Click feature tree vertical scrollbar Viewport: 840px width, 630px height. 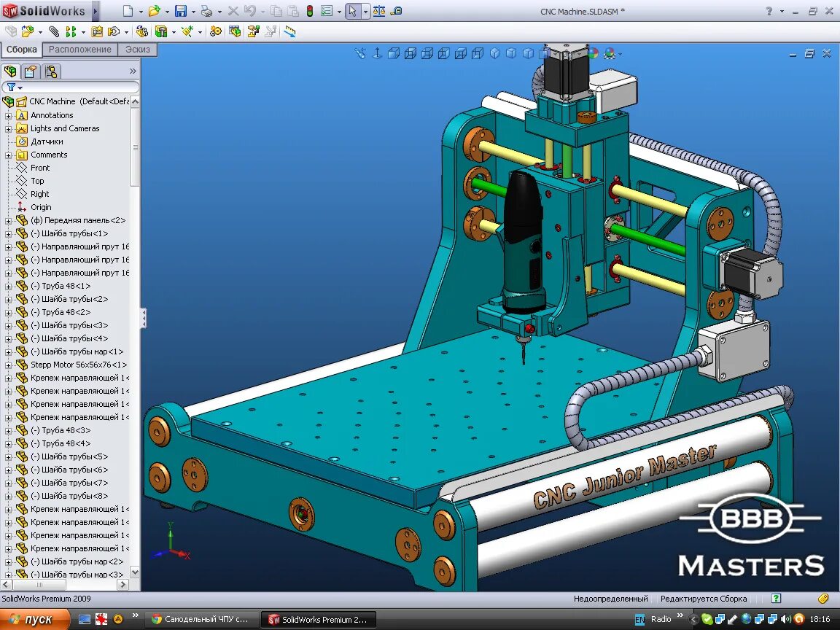[x=135, y=147]
